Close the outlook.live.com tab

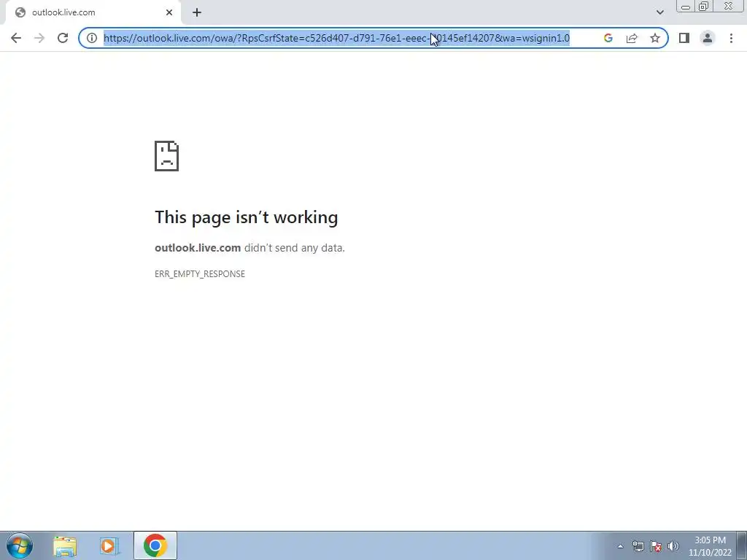pyautogui.click(x=169, y=12)
